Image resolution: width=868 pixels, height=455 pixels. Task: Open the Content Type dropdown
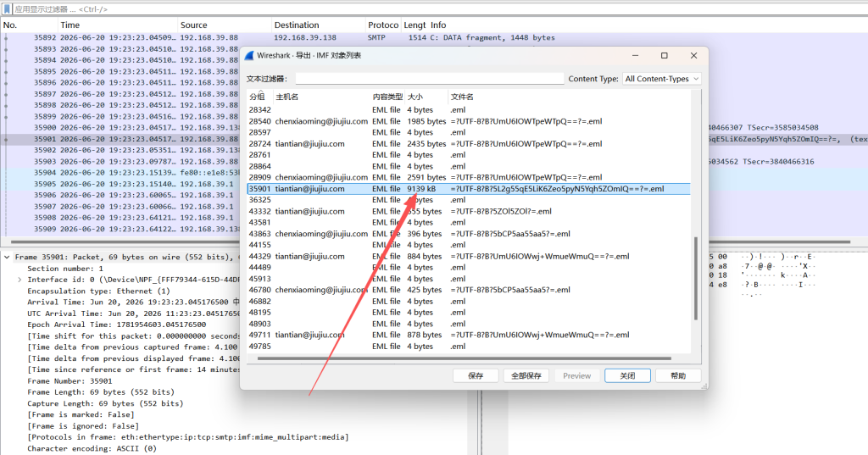pyautogui.click(x=662, y=79)
